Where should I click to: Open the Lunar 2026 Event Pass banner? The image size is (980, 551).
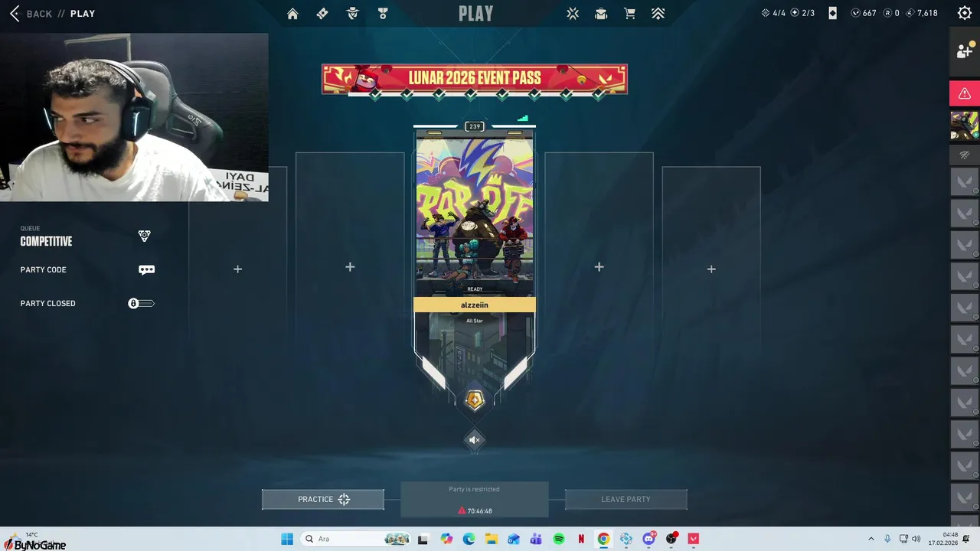point(475,79)
